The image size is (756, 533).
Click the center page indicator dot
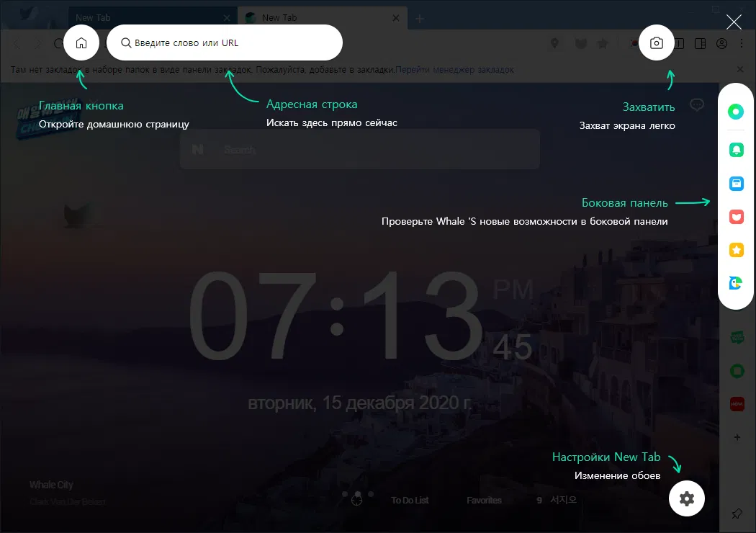click(x=357, y=494)
